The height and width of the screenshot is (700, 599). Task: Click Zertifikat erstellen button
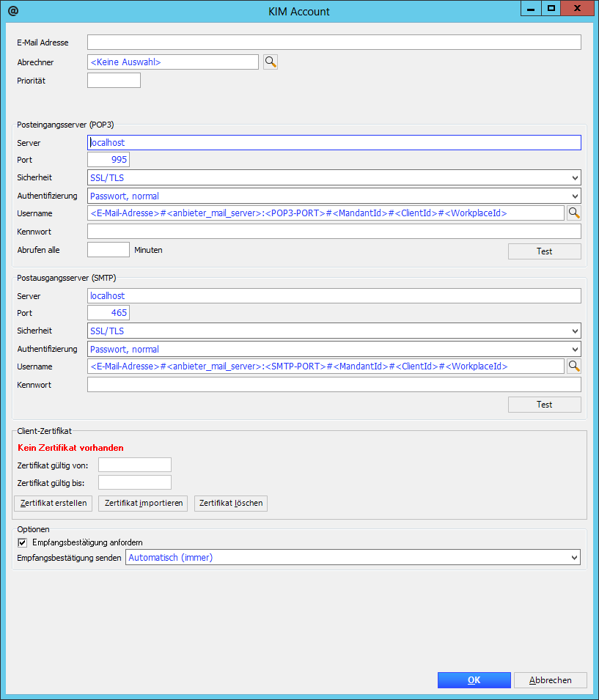pyautogui.click(x=54, y=503)
